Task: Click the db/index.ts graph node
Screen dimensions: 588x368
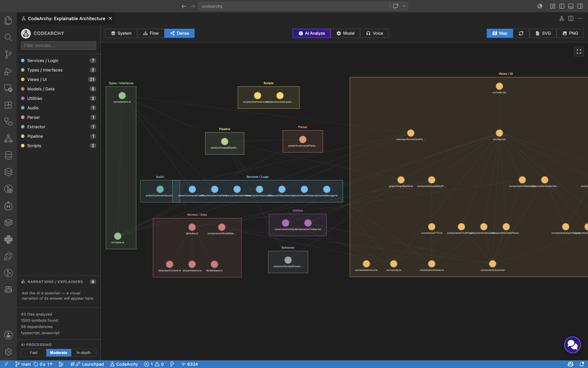Action: click(x=192, y=227)
